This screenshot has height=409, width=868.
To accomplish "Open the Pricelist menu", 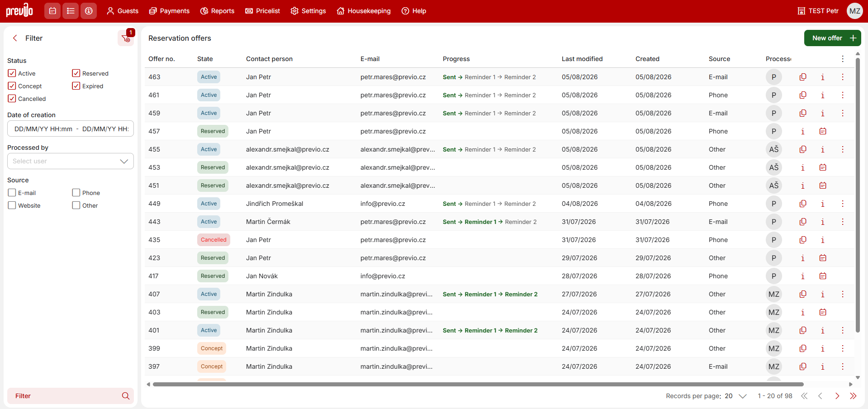I will (263, 11).
